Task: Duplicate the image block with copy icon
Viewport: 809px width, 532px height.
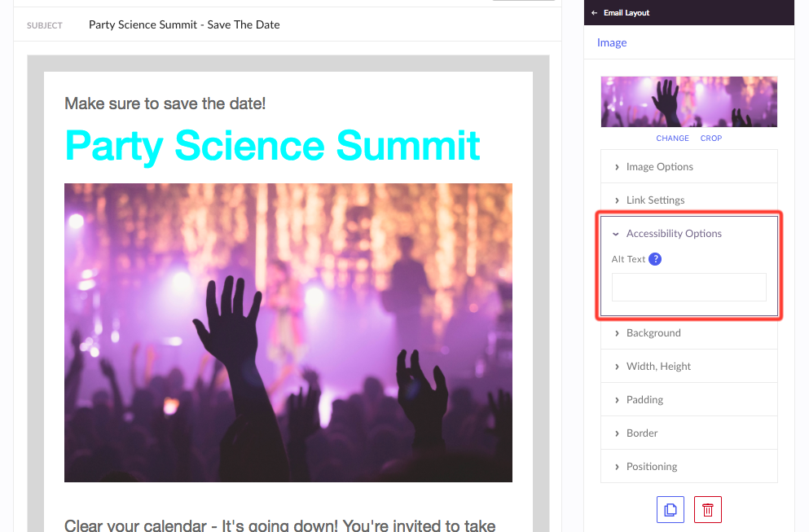Action: coord(671,510)
